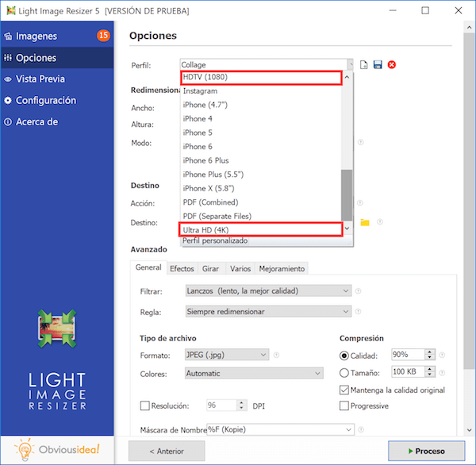
Task: Open Acerca de in the sidebar
Action: (57, 121)
